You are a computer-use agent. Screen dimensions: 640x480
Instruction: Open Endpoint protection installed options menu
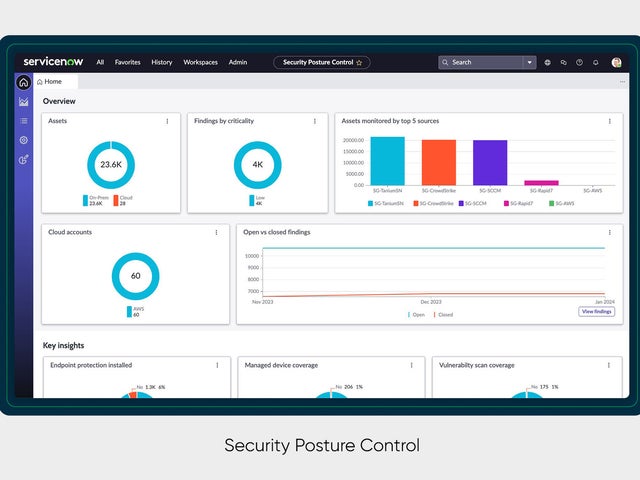tap(217, 365)
